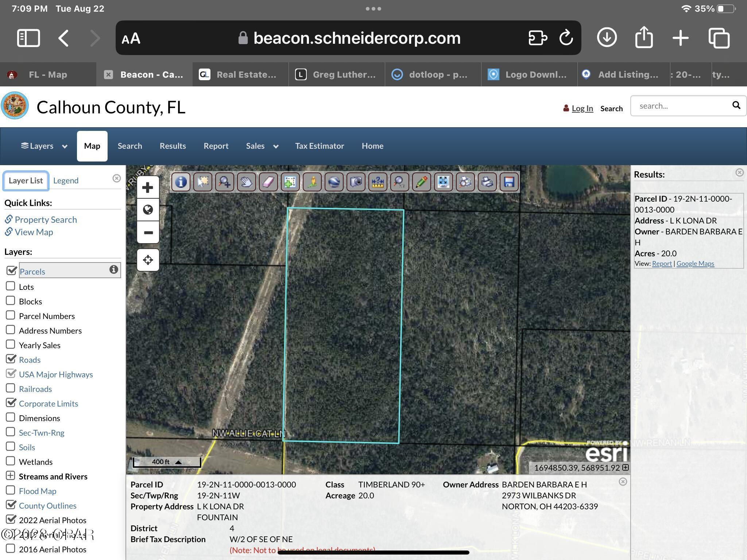Viewport: 747px width, 560px height.
Task: Open the measurement ruler tool
Action: (378, 182)
